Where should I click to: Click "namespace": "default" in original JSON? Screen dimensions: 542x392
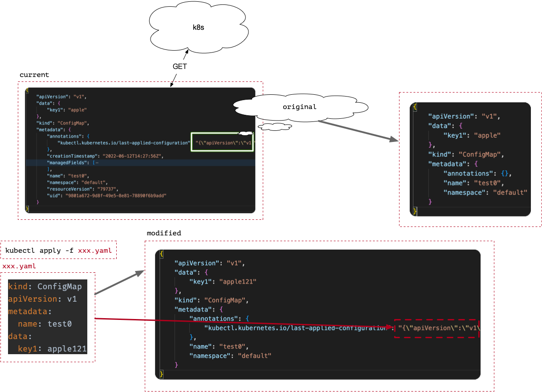[x=485, y=192]
